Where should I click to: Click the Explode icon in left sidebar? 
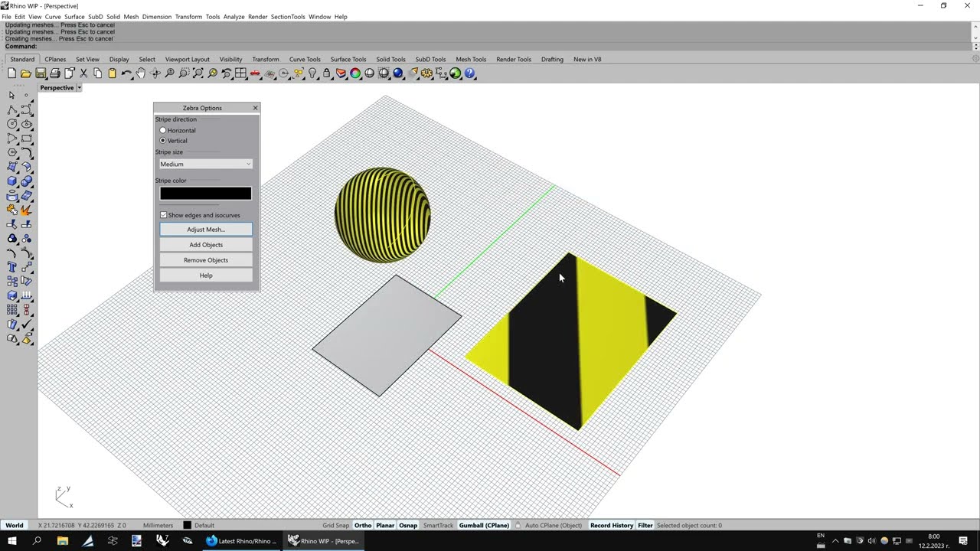[26, 210]
